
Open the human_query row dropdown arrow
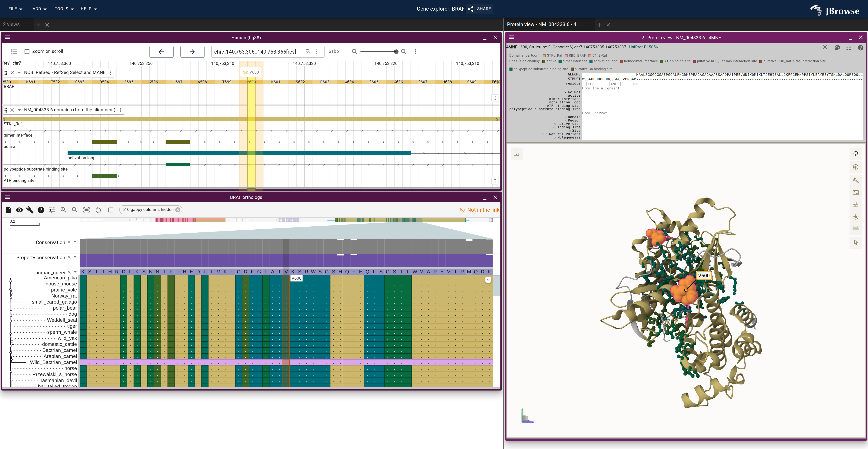point(75,272)
